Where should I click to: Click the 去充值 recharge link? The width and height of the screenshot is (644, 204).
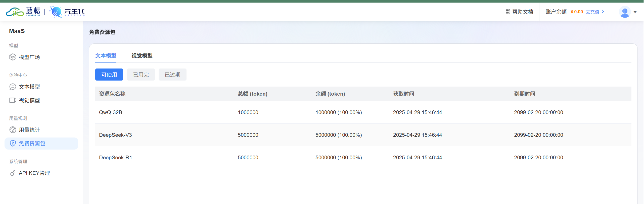pos(592,12)
